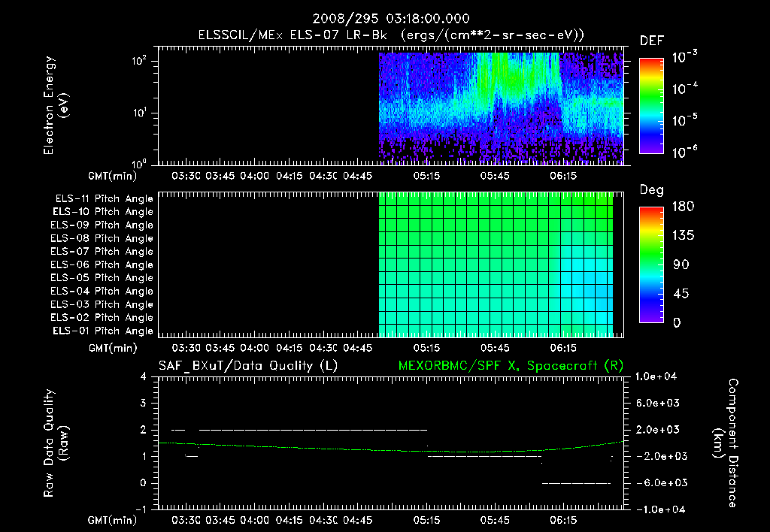The height and width of the screenshot is (532, 770).
Task: Select the ELS-03 Pitch Angle label
Action: coord(102,305)
